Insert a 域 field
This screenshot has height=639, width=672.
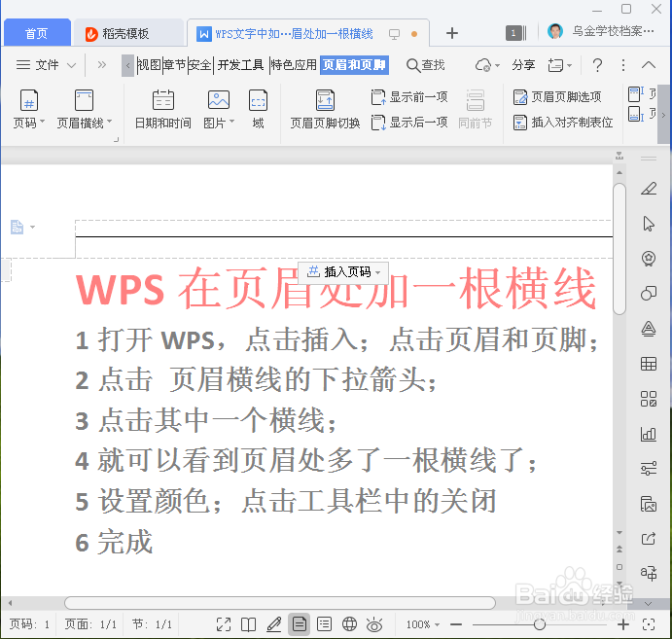coord(258,109)
